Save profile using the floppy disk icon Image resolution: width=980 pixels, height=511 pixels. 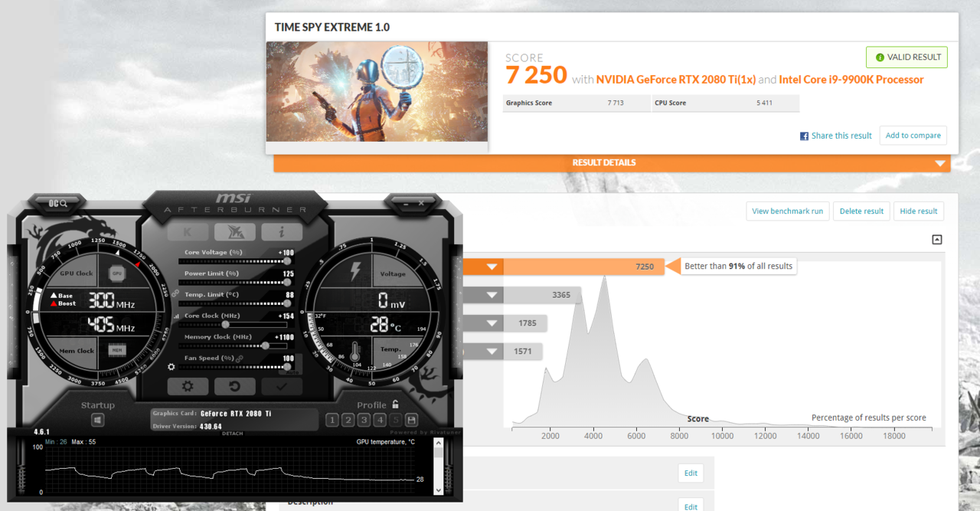point(410,420)
